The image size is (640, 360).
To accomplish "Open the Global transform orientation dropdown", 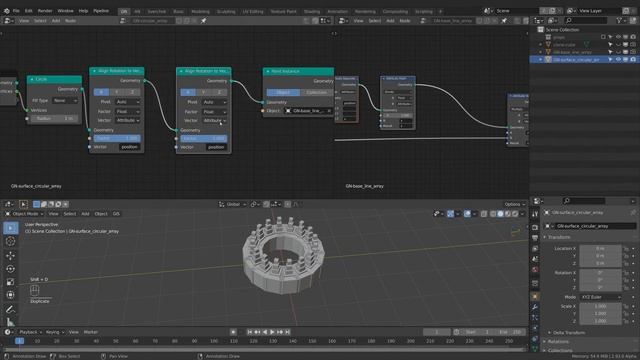I will pos(233,204).
